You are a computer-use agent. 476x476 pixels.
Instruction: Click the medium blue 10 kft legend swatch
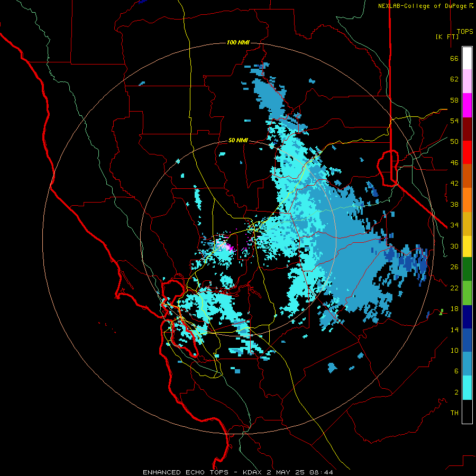pyautogui.click(x=467, y=340)
